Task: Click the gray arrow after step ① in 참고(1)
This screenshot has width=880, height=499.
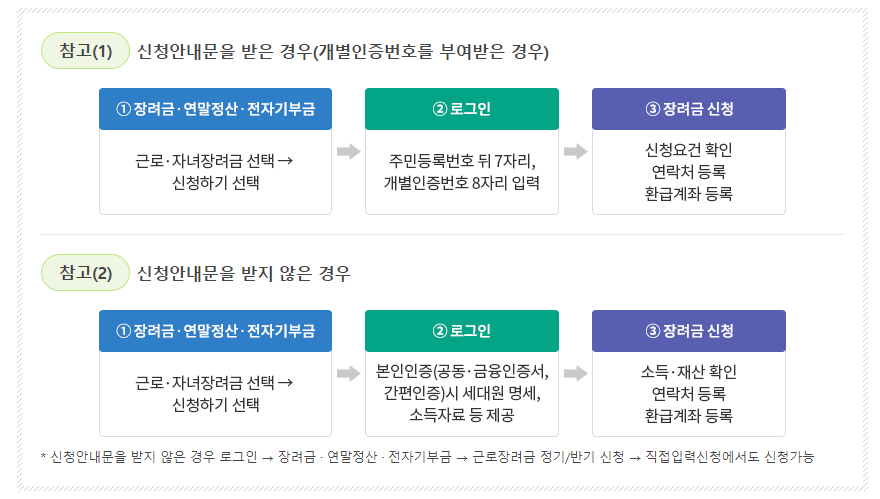Action: click(349, 151)
